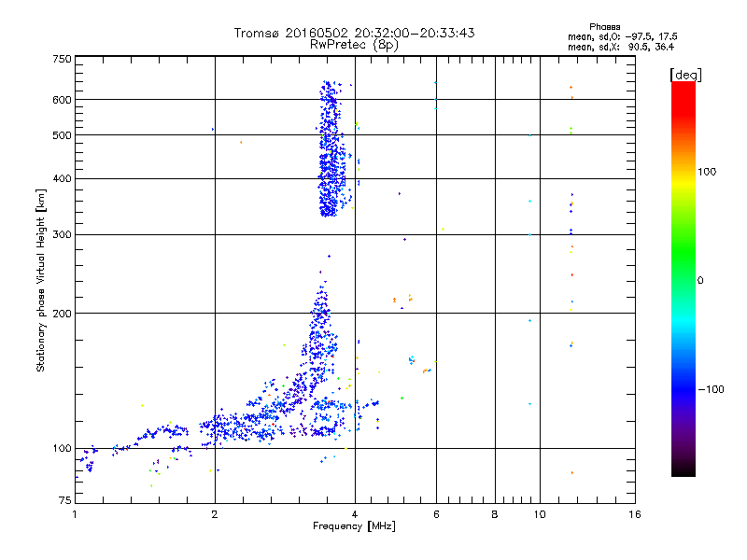Click the phase colorbar
This screenshot has height=560, width=747.
pos(684,278)
